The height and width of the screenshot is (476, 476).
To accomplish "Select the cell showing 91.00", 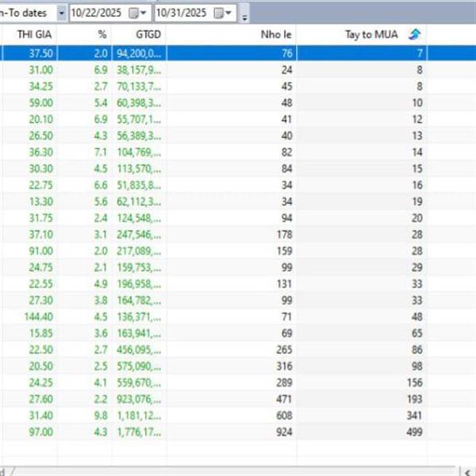I will (41, 251).
